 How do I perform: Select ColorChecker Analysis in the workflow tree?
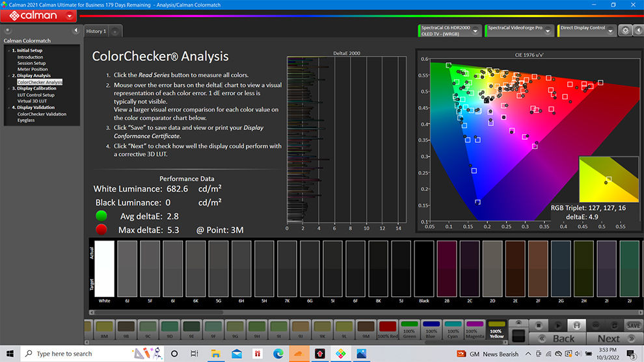[40, 82]
